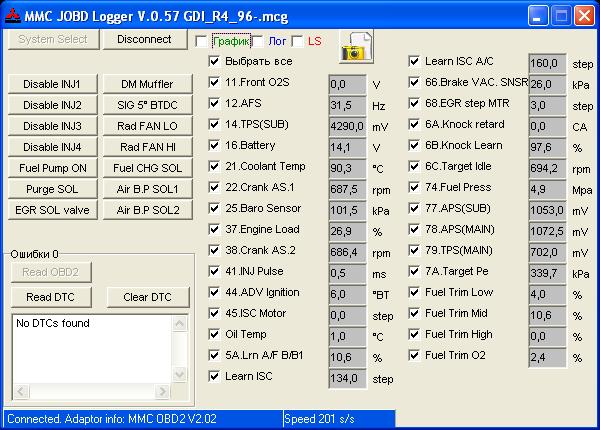Activate EGR SOL valve test

click(52, 210)
